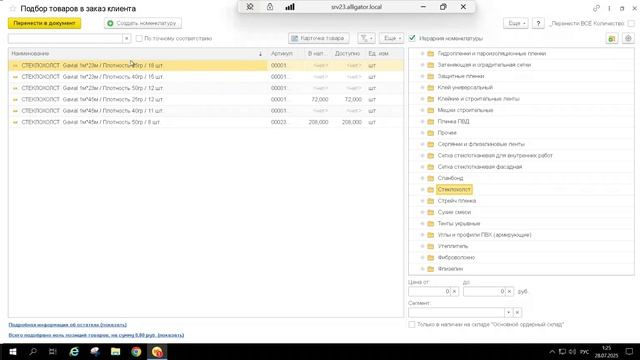640x360 pixels.
Task: Expand 'Защитные пленки' tree node
Action: pos(422,76)
